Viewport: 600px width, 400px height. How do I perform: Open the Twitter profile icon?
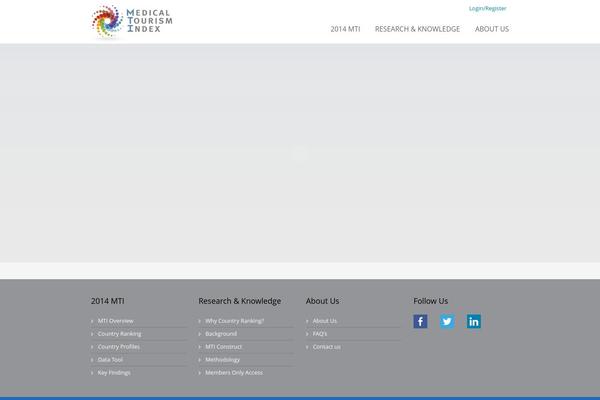click(x=447, y=321)
